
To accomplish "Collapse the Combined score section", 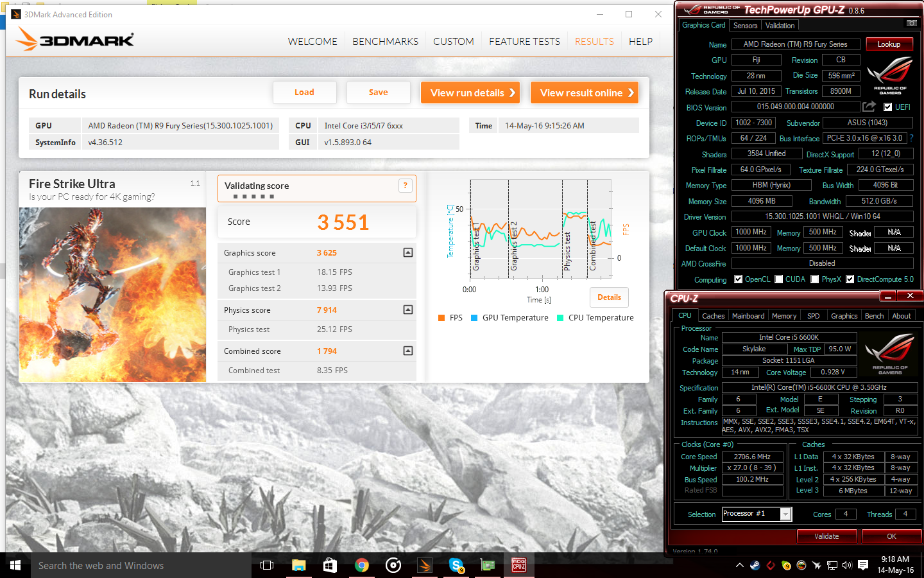I will point(408,351).
